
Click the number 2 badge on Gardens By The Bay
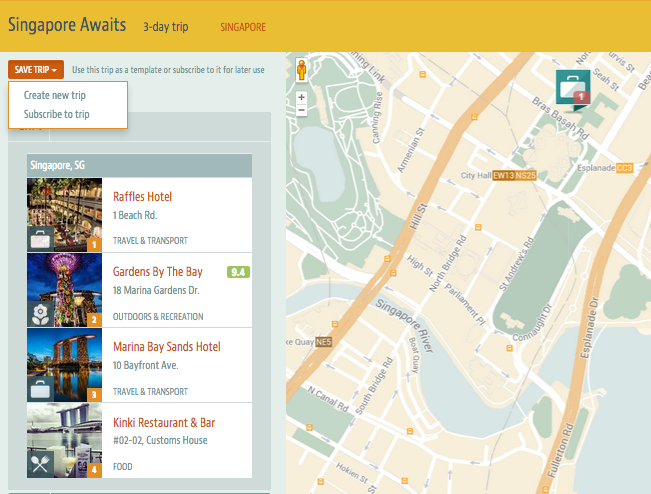click(94, 320)
